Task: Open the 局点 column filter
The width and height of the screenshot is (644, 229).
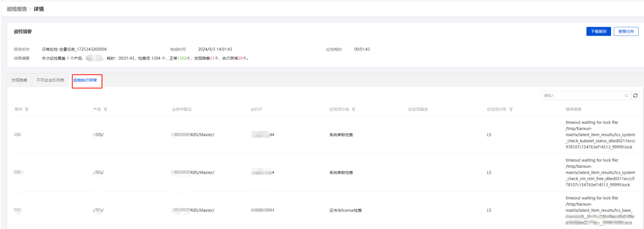Action: (27, 110)
